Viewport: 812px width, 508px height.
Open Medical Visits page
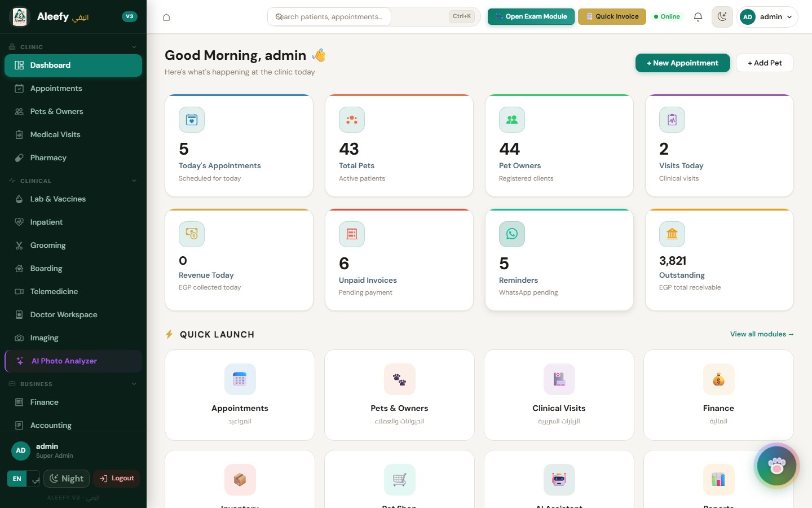pos(73,135)
